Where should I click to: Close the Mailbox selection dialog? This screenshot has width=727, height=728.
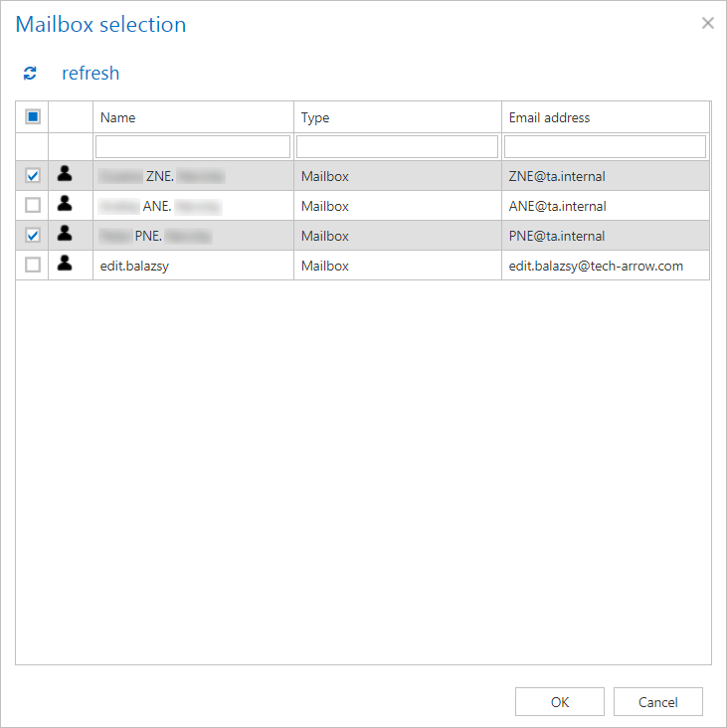pyautogui.click(x=707, y=23)
